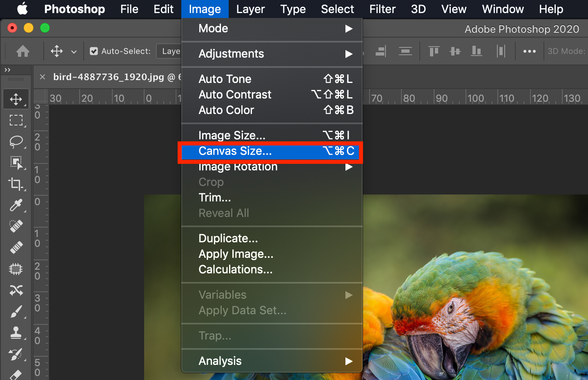
Task: Choose Canvas Size... menu entry
Action: (272, 151)
